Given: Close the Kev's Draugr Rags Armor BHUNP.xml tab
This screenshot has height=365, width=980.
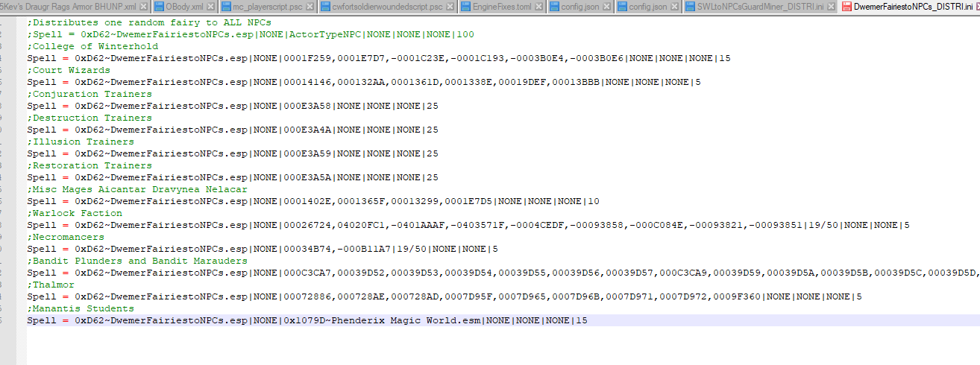Looking at the screenshot, I should pyautogui.click(x=145, y=7).
